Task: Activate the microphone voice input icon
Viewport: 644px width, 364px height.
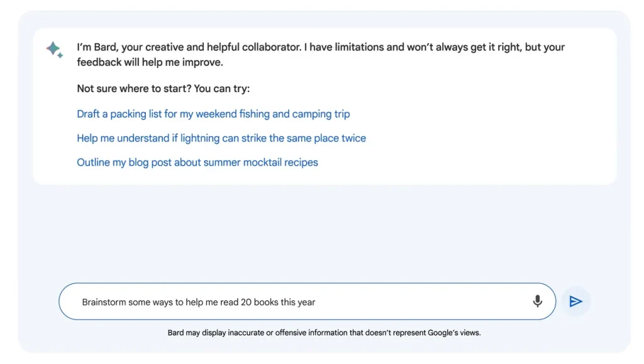Action: [x=537, y=302]
